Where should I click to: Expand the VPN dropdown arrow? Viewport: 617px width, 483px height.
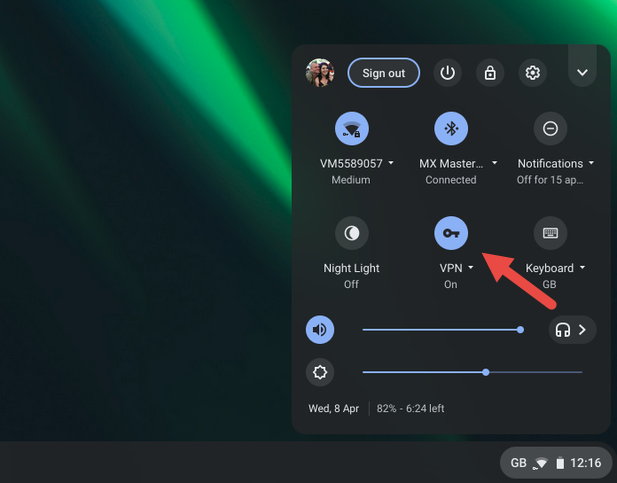coord(471,267)
